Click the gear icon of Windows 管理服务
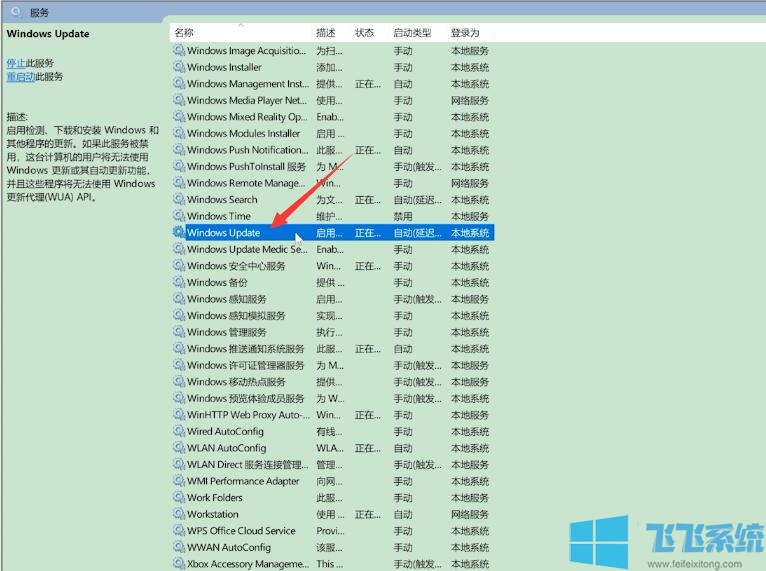 [x=179, y=332]
